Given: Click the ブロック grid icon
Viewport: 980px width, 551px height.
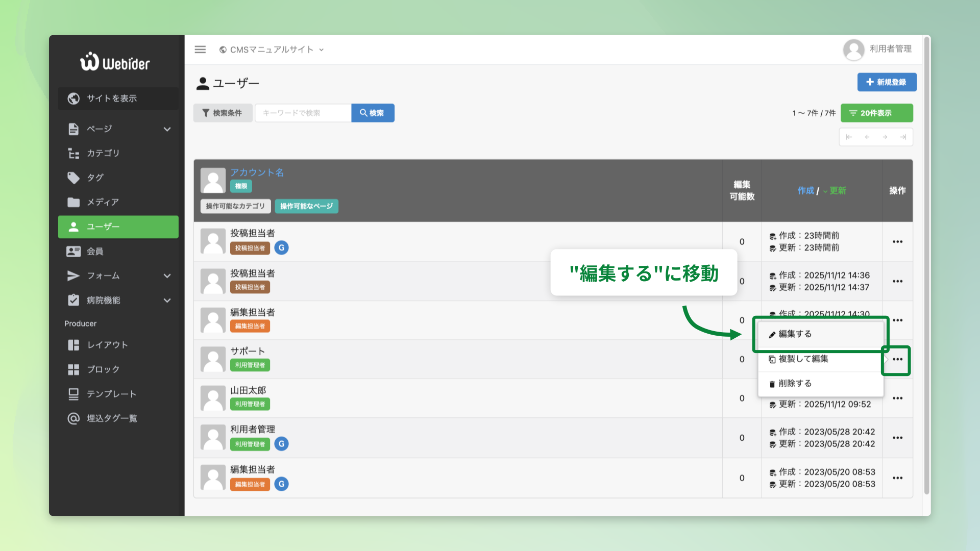Looking at the screenshot, I should (x=73, y=369).
